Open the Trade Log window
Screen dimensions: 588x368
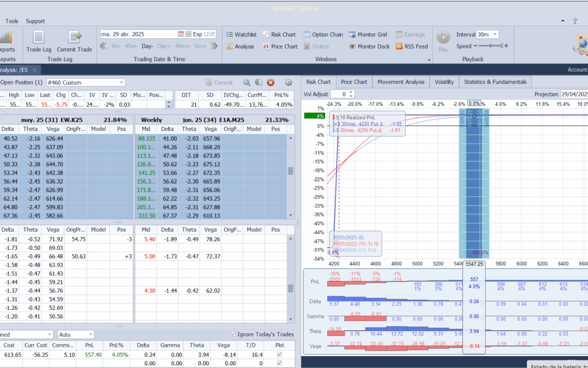tap(39, 41)
